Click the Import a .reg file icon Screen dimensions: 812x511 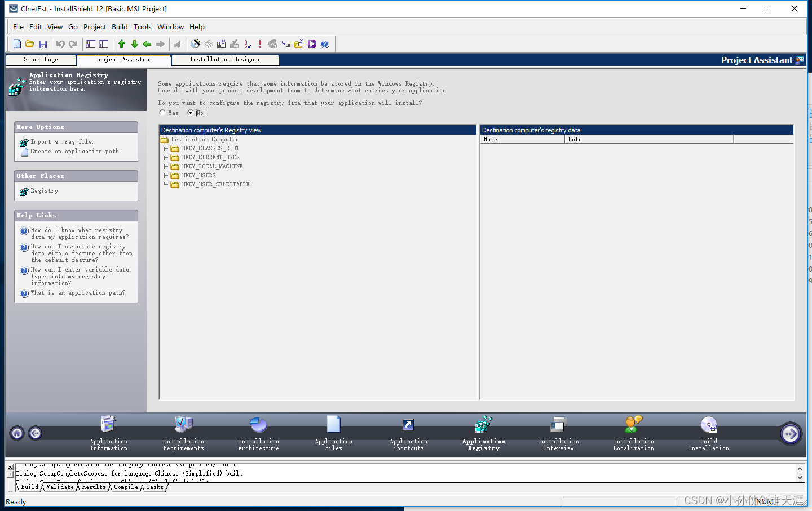(23, 141)
